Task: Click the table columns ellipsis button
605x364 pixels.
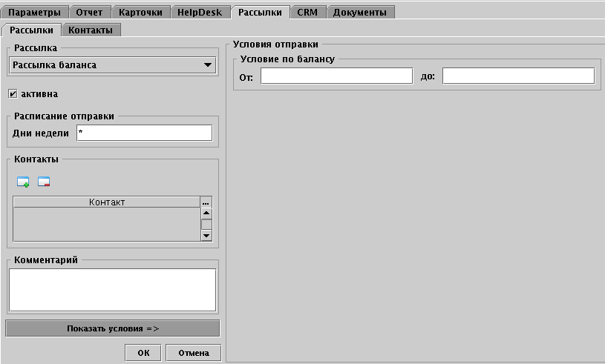Action: 206,202
